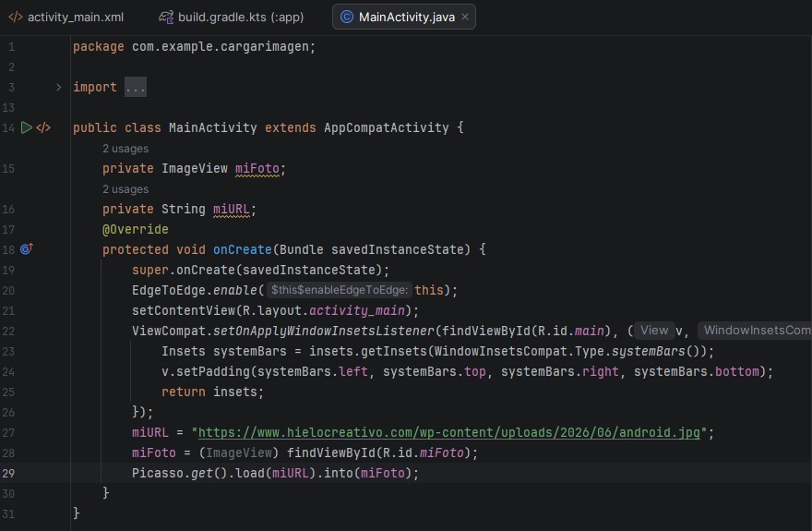
Task: Click the @Override annotation
Action: pyautogui.click(x=135, y=230)
